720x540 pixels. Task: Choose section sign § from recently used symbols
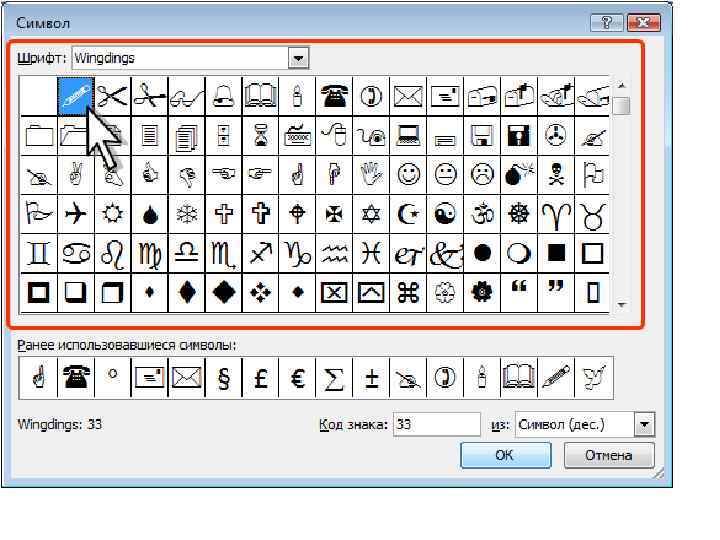[x=224, y=378]
